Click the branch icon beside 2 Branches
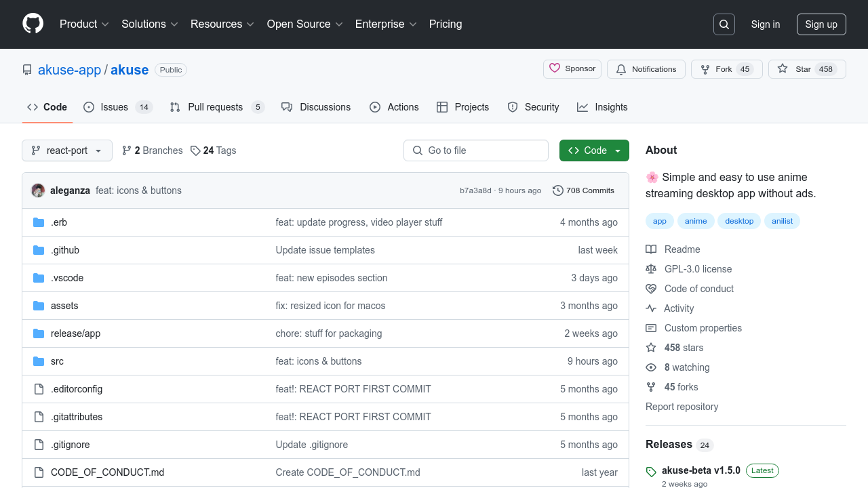 pyautogui.click(x=127, y=150)
